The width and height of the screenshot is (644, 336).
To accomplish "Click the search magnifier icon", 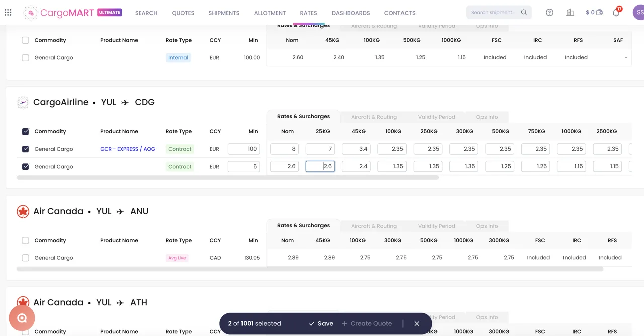I will pyautogui.click(x=524, y=12).
